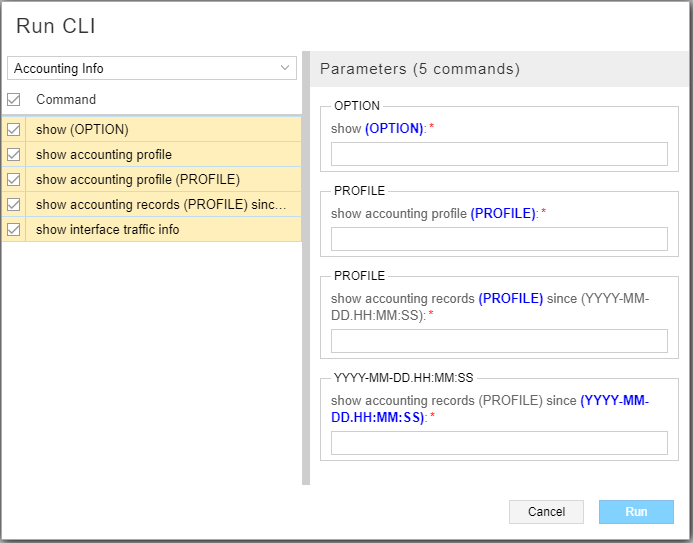Image resolution: width=693 pixels, height=543 pixels.
Task: Uncheck the show accounting records command checkbox
Action: click(14, 204)
